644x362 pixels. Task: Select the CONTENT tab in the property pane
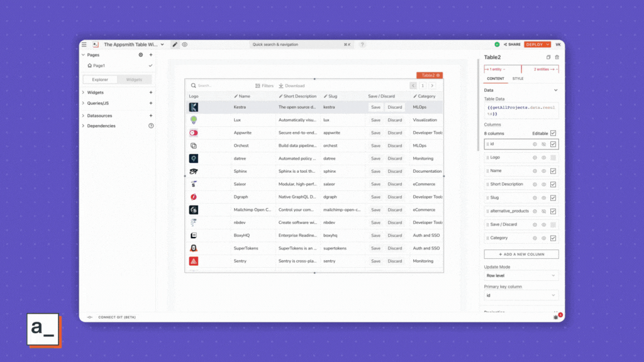[x=496, y=79]
